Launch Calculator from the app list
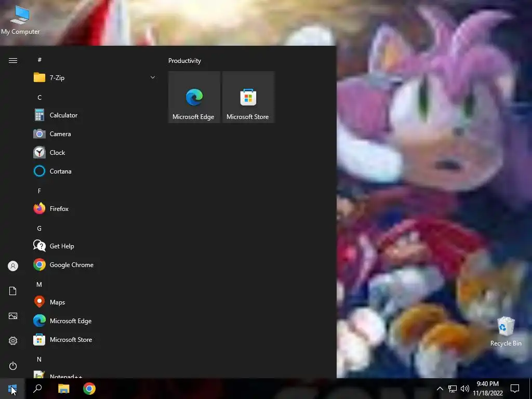The width and height of the screenshot is (532, 399). [95, 115]
